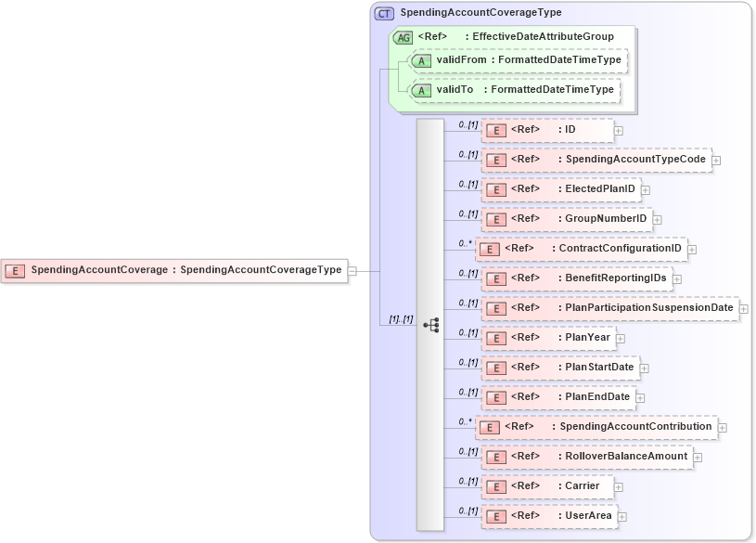Expand the GroupNumberID element

(655, 219)
